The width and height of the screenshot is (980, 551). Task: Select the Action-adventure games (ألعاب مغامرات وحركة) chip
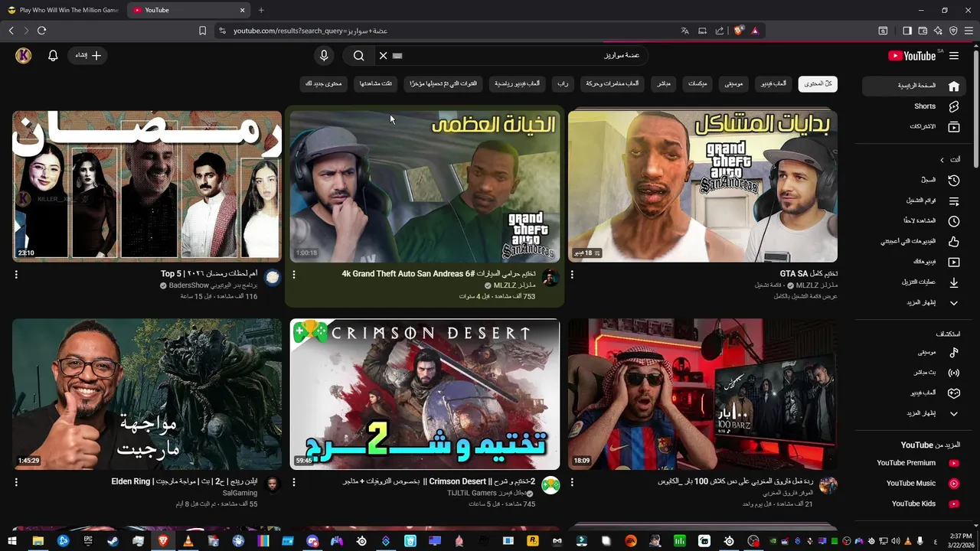tap(612, 83)
